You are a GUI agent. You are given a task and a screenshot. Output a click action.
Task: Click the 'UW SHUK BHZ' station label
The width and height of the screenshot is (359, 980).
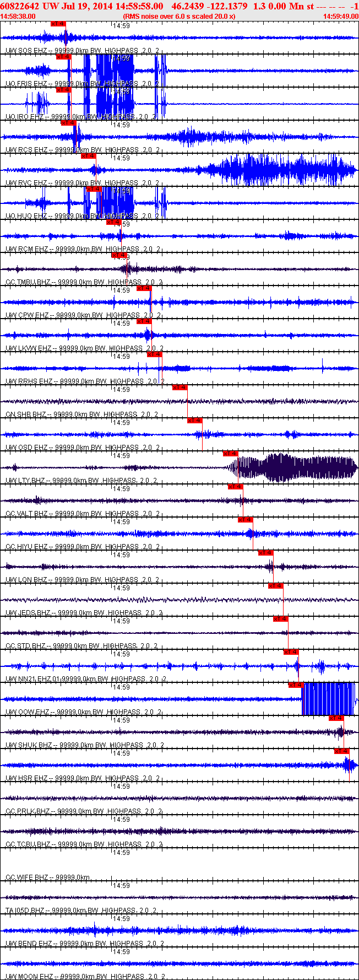(x=29, y=745)
